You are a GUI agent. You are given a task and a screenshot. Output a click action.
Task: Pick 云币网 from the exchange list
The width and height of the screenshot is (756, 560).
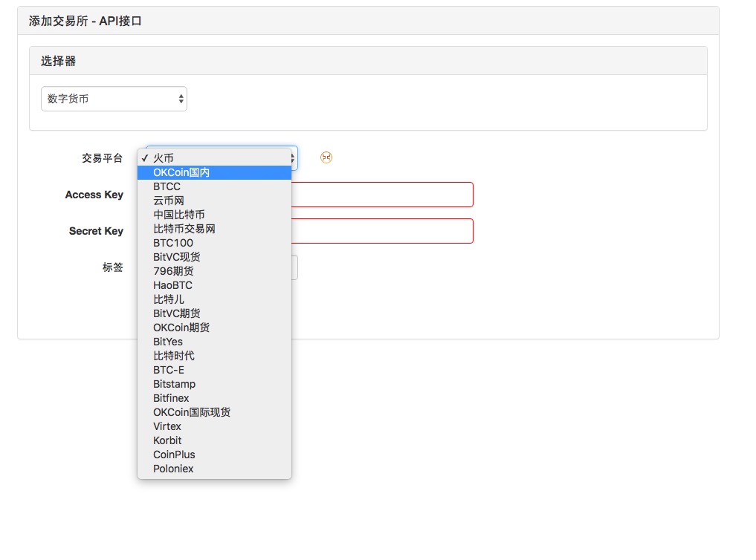point(215,201)
